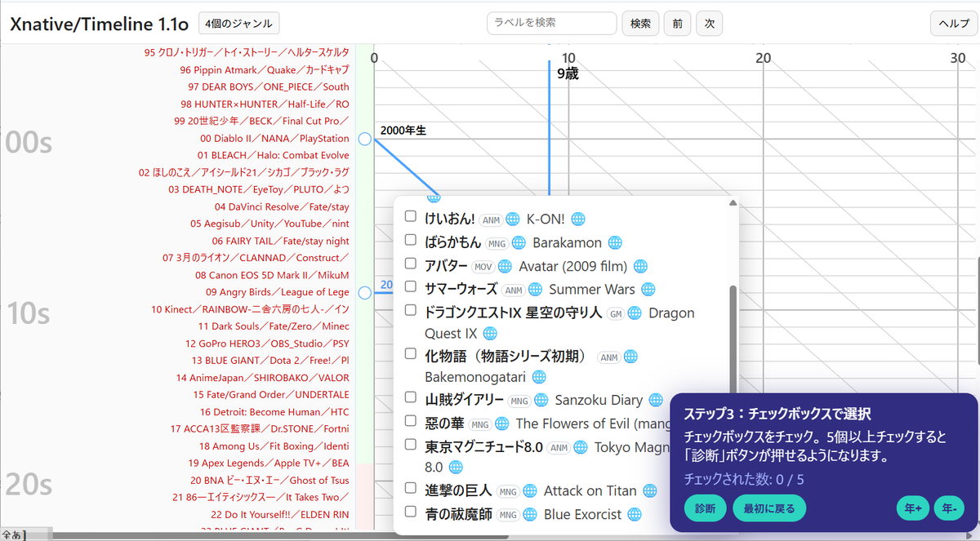
Task: Open globe link beside サマーウォーズ ANM tag
Action: pos(535,289)
